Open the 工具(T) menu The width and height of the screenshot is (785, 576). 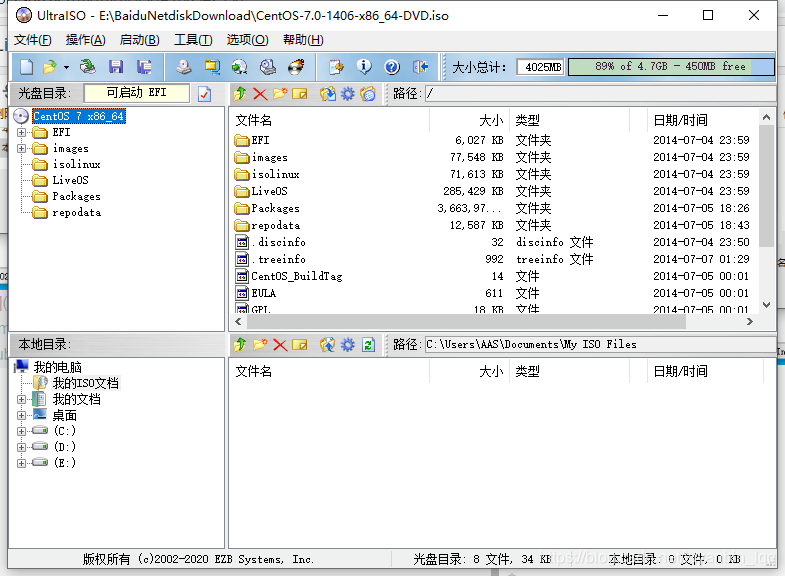(x=193, y=40)
